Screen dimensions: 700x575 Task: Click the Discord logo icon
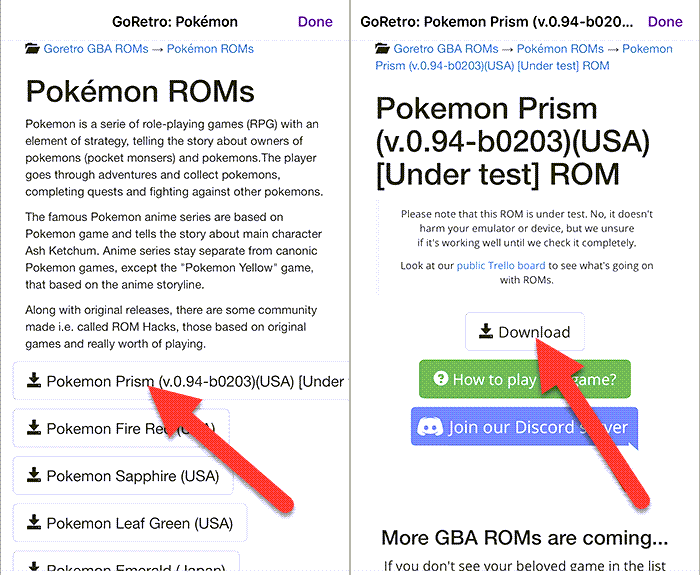pos(430,427)
